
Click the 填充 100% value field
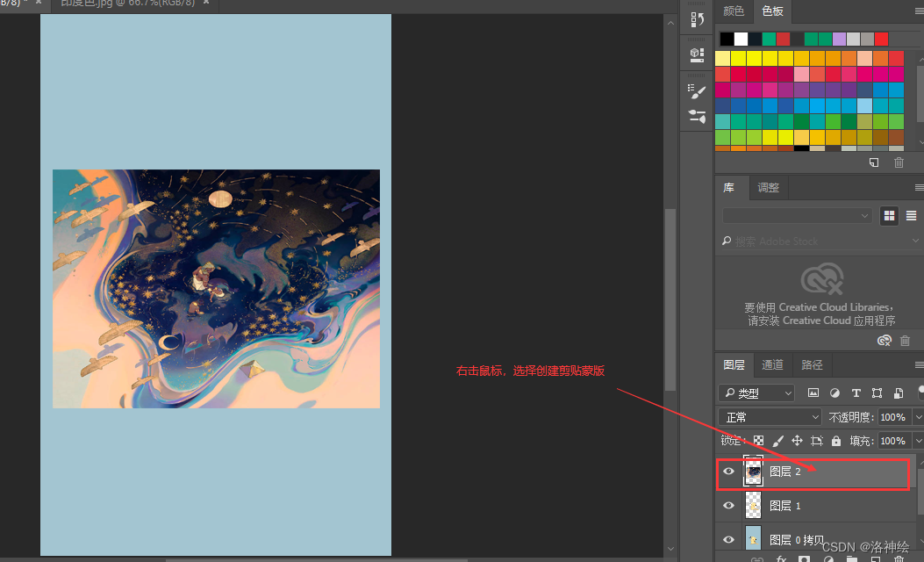click(x=893, y=441)
